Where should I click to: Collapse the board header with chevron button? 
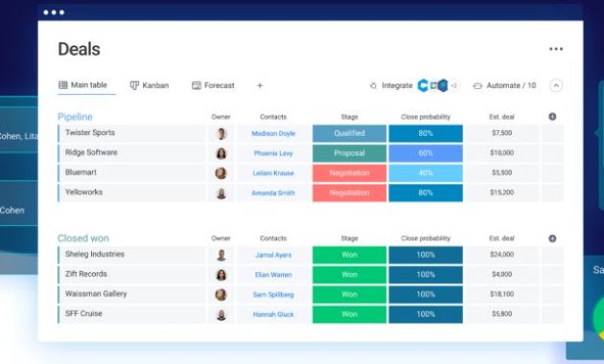point(556,85)
